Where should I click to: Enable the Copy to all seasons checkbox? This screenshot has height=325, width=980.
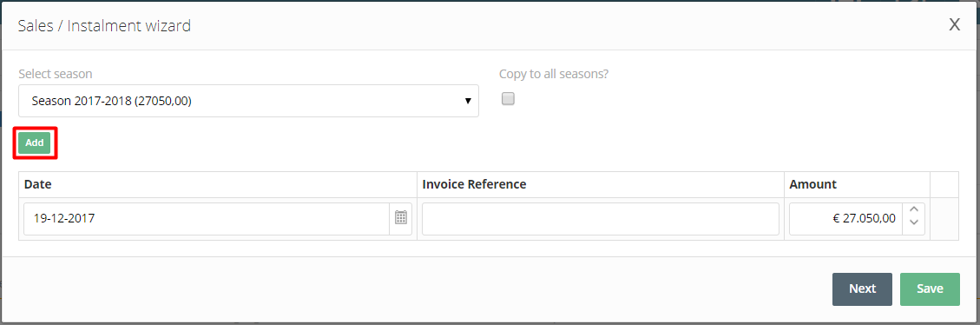pyautogui.click(x=508, y=99)
